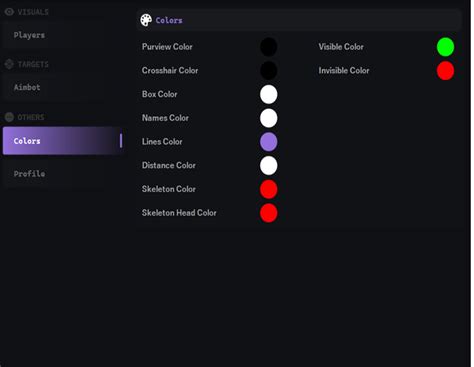The image size is (474, 367).
Task: Click the Distance Color swatch
Action: coord(269,165)
